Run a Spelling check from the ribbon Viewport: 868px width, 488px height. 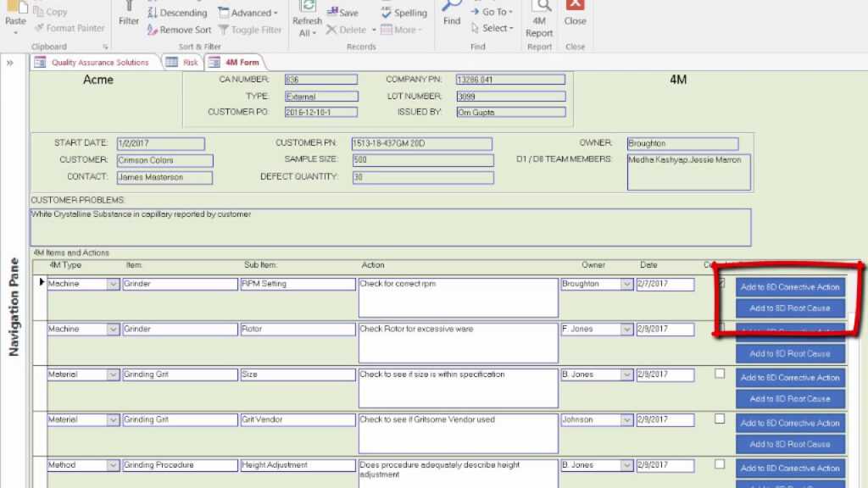tap(404, 13)
